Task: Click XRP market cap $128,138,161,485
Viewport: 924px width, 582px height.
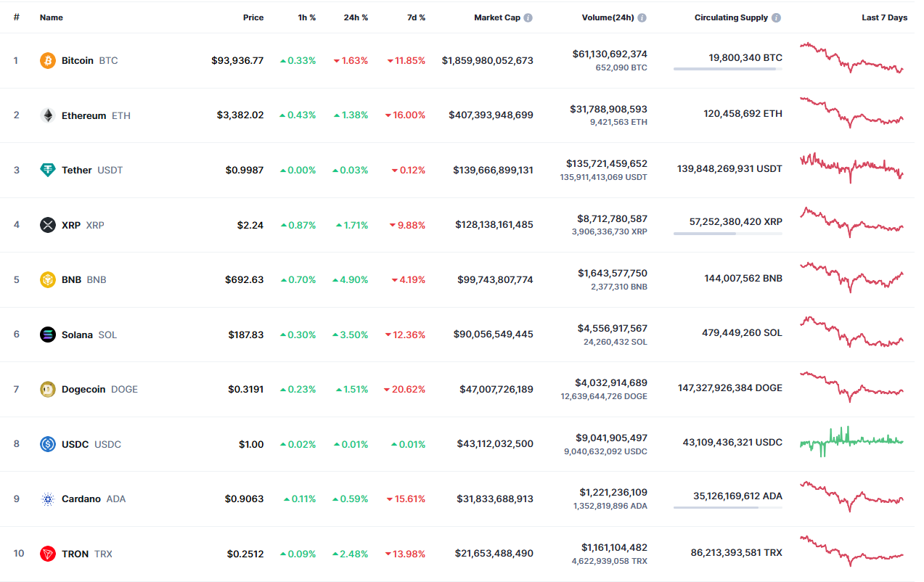Action: (x=494, y=225)
